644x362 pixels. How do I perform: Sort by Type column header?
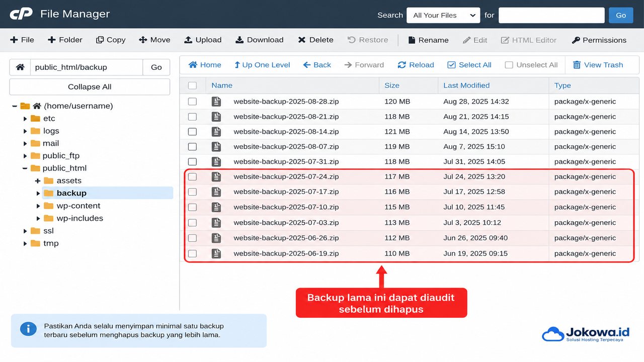562,85
